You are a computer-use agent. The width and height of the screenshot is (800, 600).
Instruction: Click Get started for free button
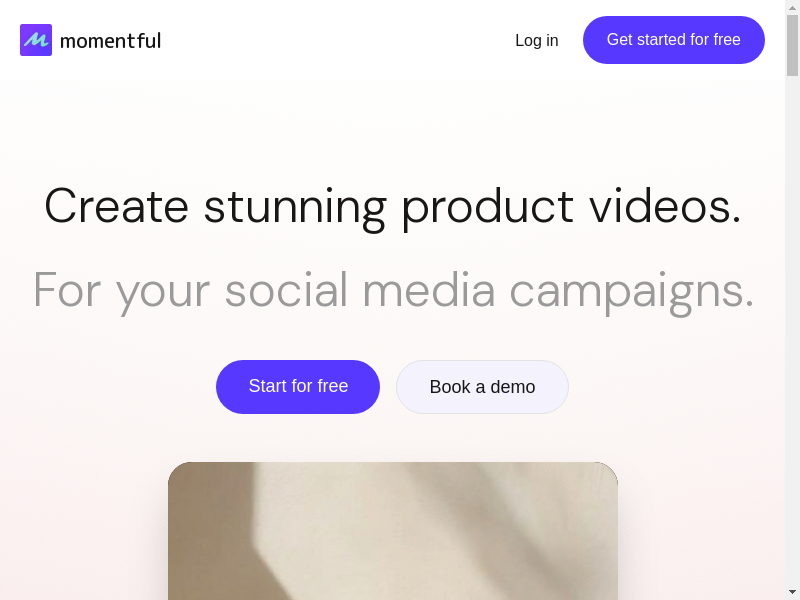[673, 40]
